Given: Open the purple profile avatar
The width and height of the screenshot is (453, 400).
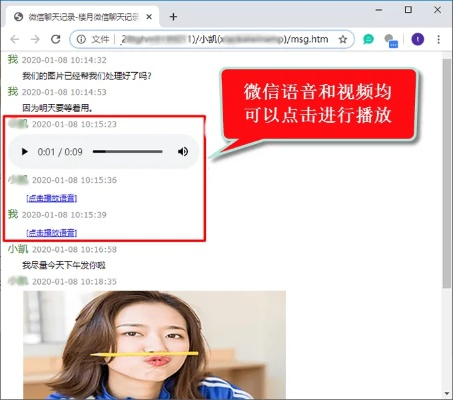Looking at the screenshot, I should [418, 39].
